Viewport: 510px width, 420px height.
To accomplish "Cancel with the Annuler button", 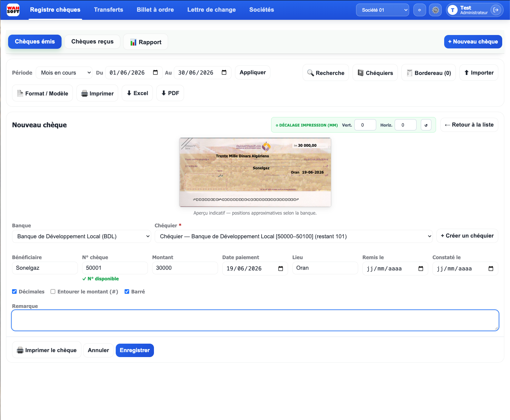I will [98, 350].
